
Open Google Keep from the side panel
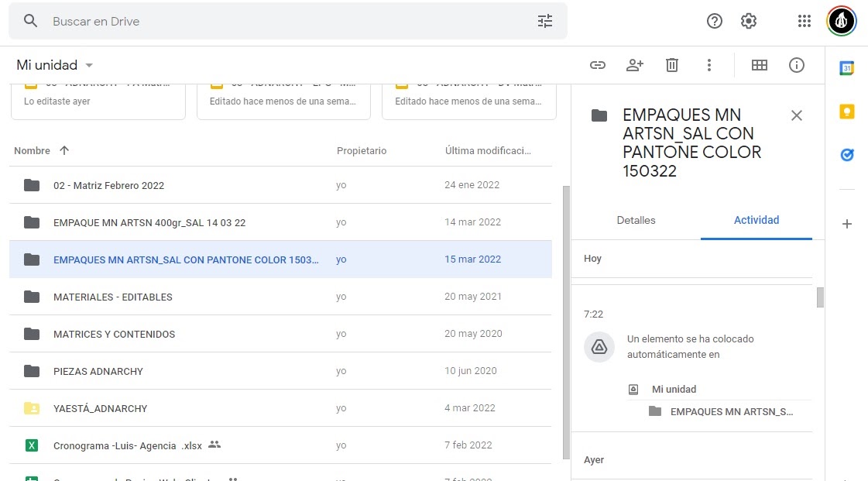[x=846, y=111]
